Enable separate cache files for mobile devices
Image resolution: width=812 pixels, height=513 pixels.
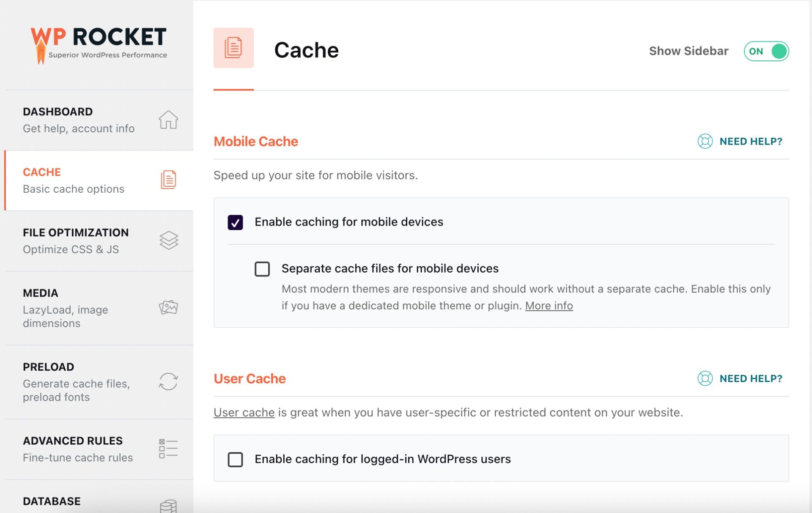point(262,269)
